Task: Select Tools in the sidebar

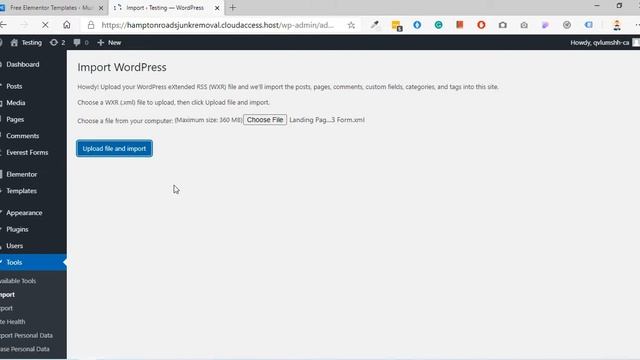Action: [x=33, y=262]
